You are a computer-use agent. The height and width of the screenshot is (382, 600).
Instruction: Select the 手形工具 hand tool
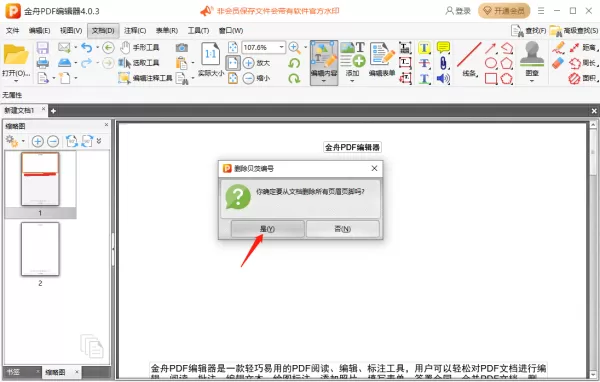point(139,47)
